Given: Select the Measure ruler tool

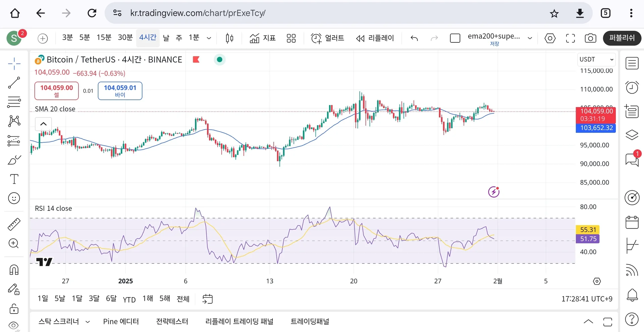Looking at the screenshot, I should (x=14, y=224).
